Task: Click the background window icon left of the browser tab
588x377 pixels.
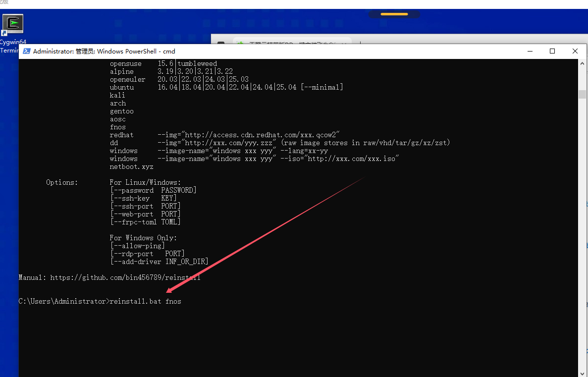Action: click(221, 44)
